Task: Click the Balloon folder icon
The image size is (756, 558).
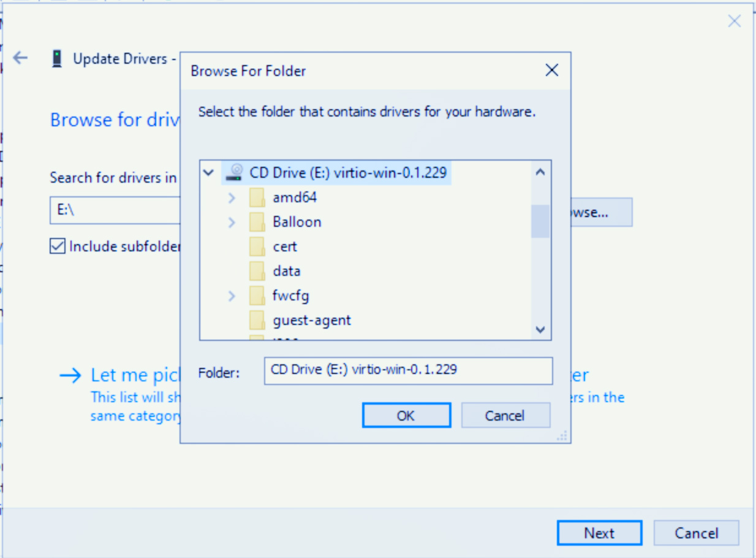Action: (257, 222)
